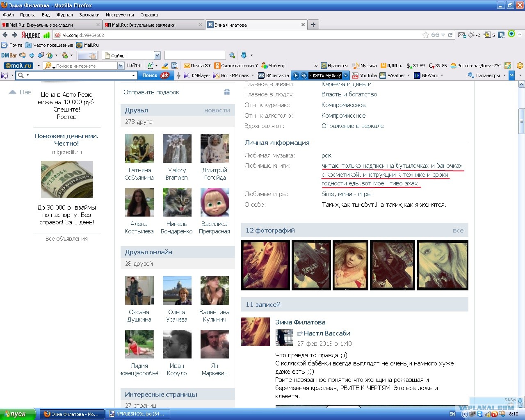This screenshot has height=420, width=525.
Task: Open the euro exchange rate 39.85
Action: tap(438, 66)
